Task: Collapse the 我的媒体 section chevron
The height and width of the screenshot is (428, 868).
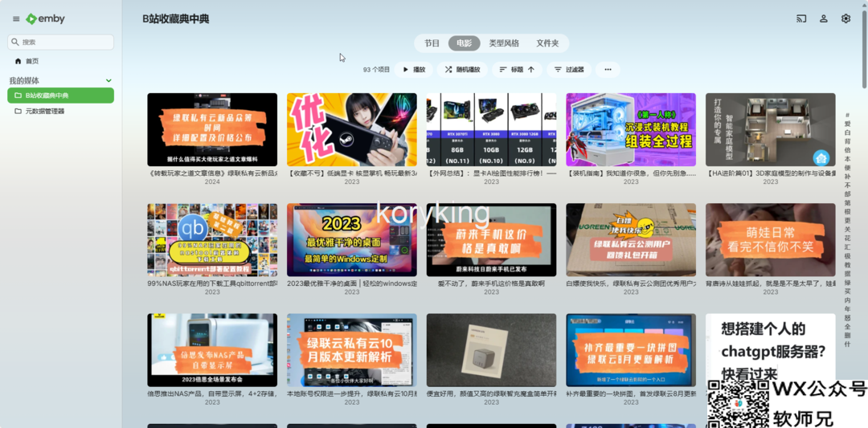Action: pyautogui.click(x=108, y=81)
